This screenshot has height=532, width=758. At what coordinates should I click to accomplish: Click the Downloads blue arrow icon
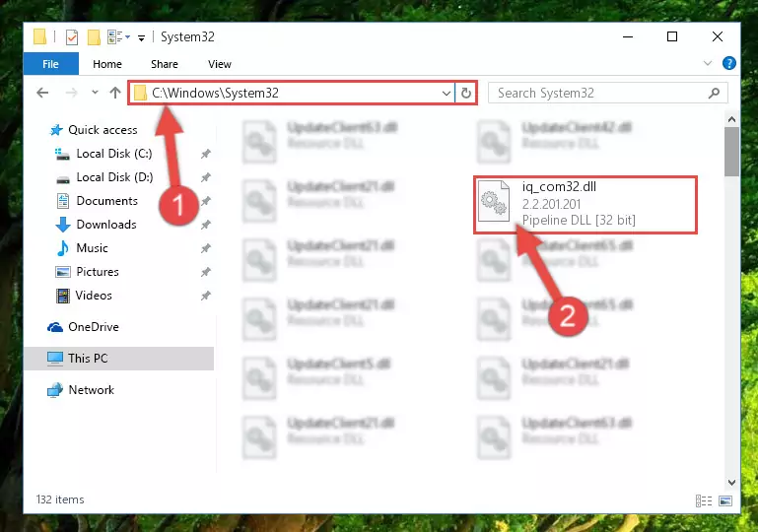[x=63, y=225]
